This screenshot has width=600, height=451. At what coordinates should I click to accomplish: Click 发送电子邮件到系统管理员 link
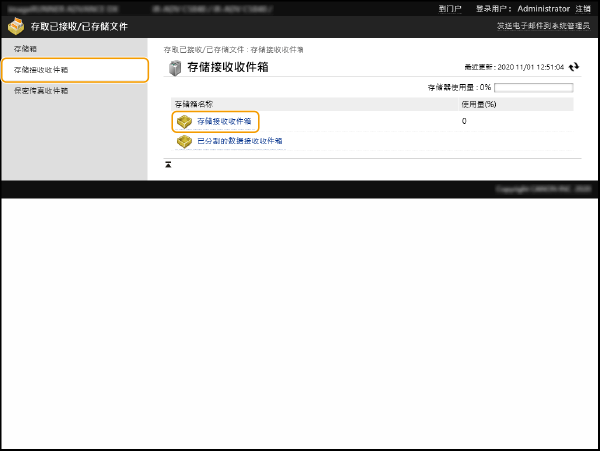[542, 27]
